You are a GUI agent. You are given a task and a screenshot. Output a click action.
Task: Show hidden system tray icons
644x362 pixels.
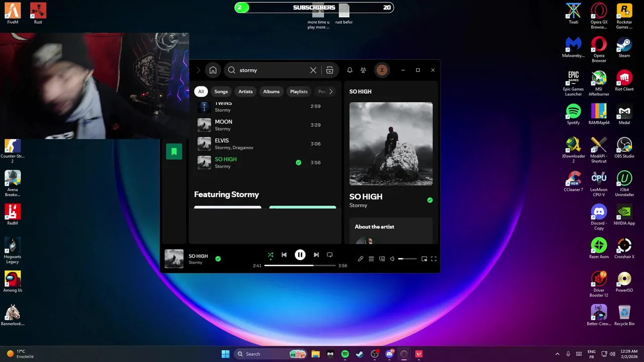point(557,354)
